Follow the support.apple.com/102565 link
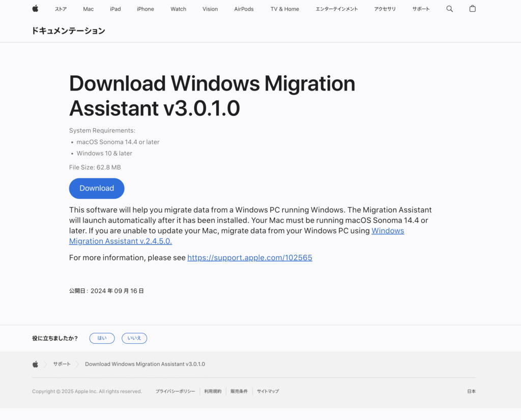 (x=249, y=258)
